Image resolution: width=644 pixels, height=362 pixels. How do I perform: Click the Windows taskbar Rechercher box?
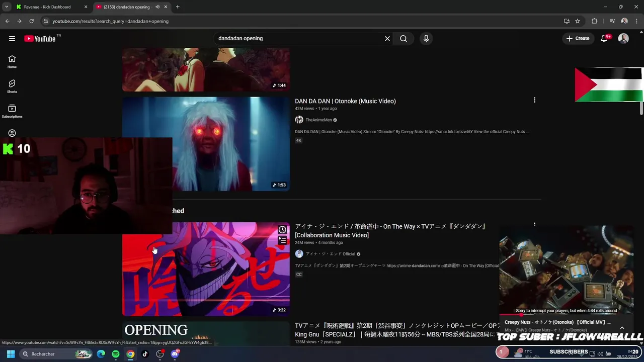[x=55, y=354]
